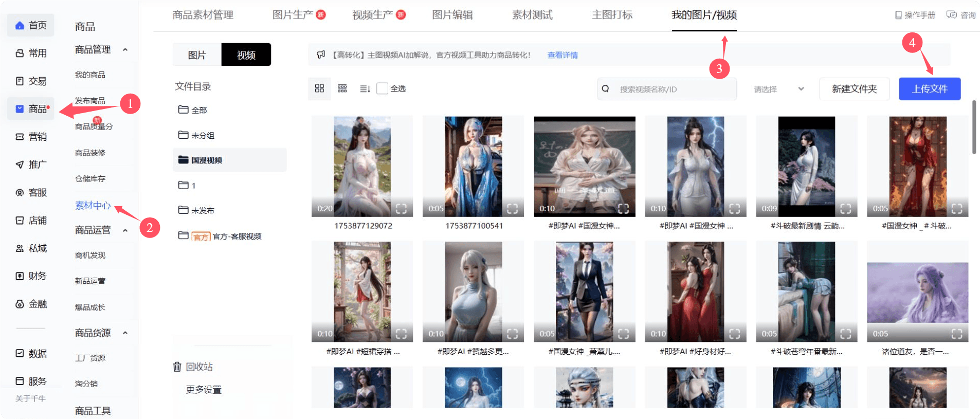This screenshot has height=419, width=980.
Task: Click the 上传文件 button
Action: tap(929, 89)
